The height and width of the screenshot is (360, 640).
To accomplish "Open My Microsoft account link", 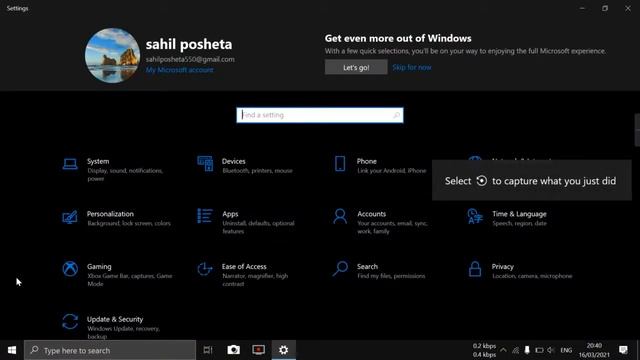I will 180,70.
